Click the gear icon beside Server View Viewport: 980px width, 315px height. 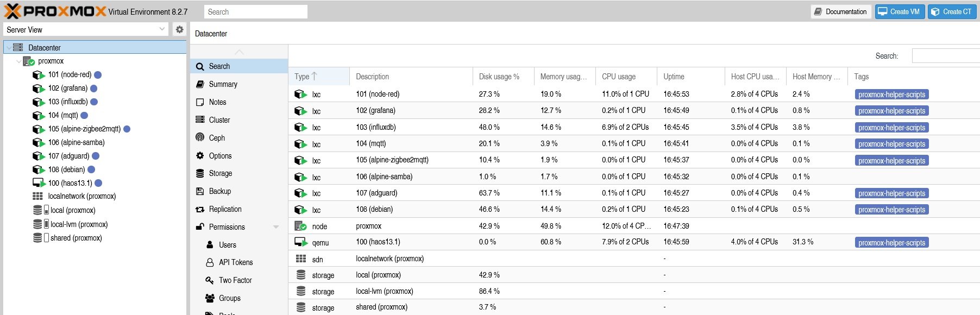179,29
